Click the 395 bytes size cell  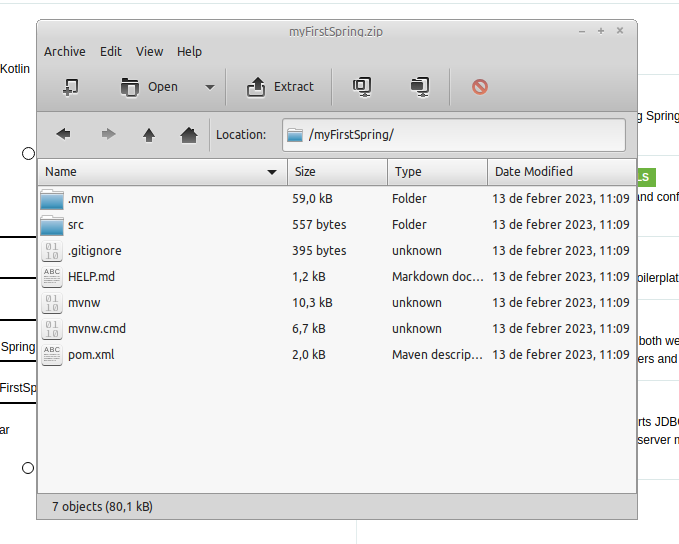[319, 251]
